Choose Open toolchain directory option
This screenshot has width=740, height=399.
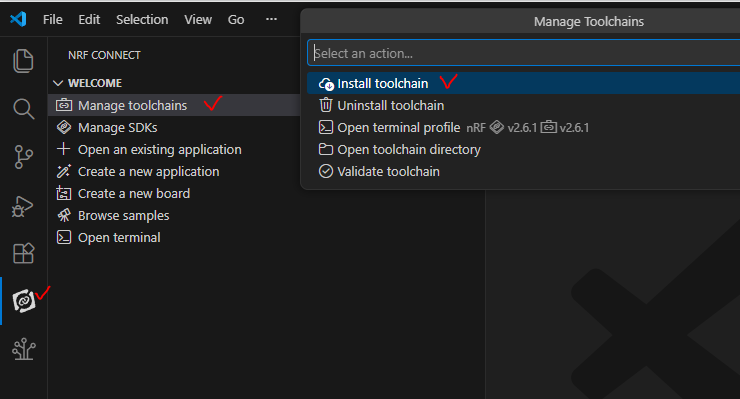point(523,149)
